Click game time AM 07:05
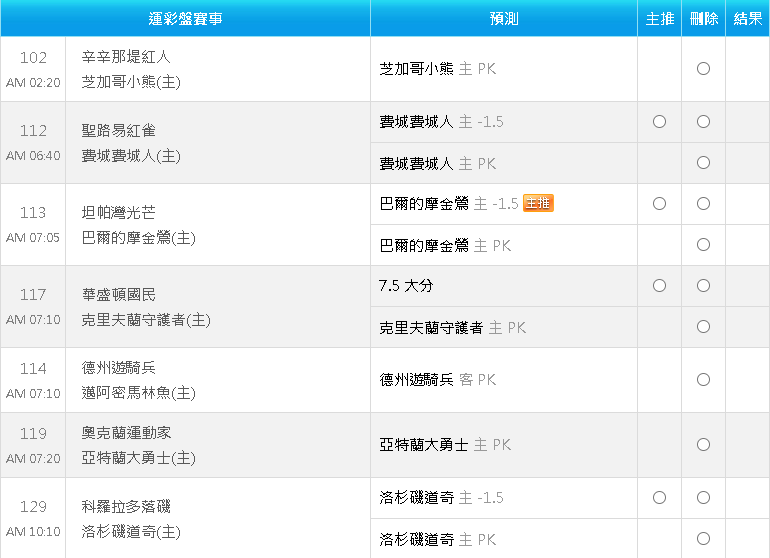The width and height of the screenshot is (770, 558). point(33,238)
